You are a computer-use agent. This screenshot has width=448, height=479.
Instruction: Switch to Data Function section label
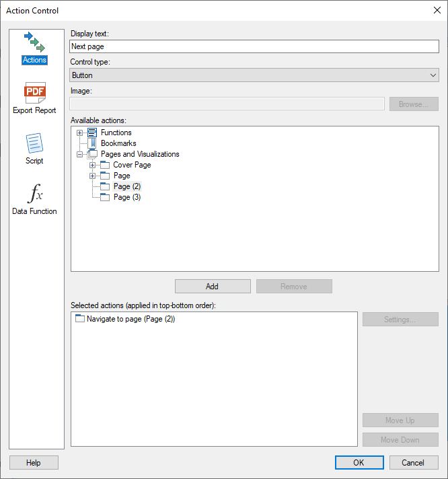[x=34, y=211]
